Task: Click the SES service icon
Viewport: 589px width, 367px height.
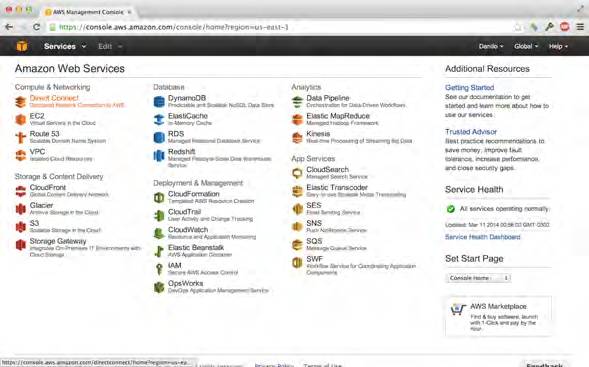Action: point(298,209)
